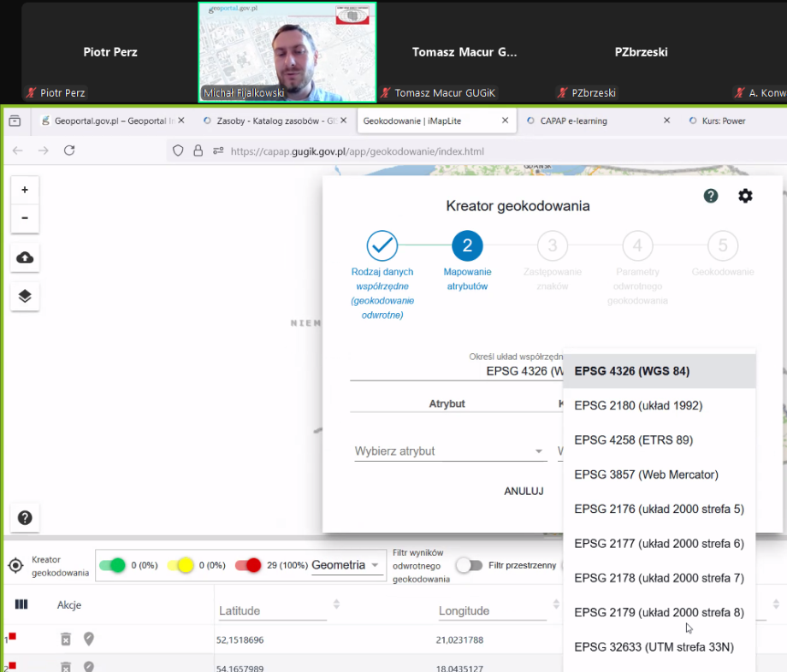Open wizard settings gear in Kreator geokodowania
The height and width of the screenshot is (672, 787).
click(x=745, y=196)
